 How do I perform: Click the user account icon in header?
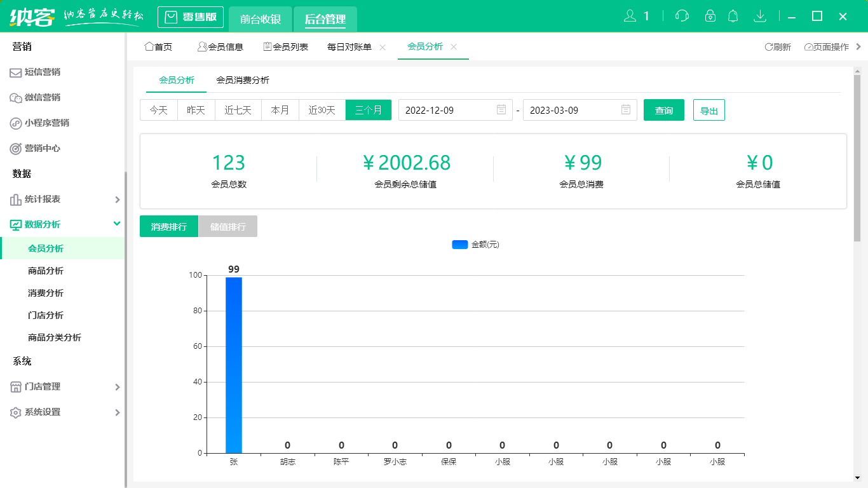pyautogui.click(x=630, y=16)
